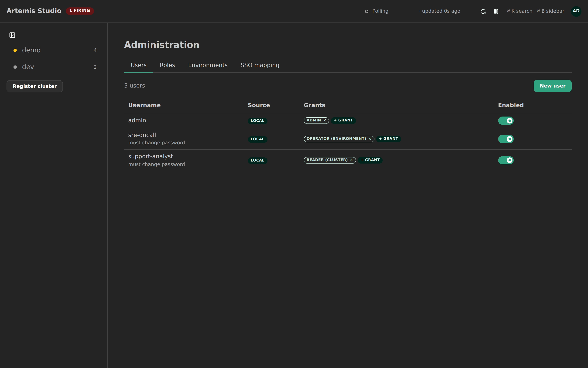Open the Roles tab
Image resolution: width=588 pixels, height=368 pixels.
point(167,65)
